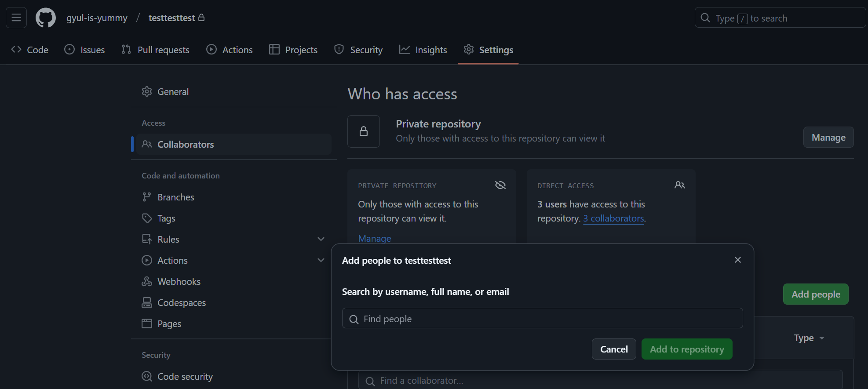Follow the Manage link in Private Repository card
Screen dimensions: 868x389
point(375,239)
